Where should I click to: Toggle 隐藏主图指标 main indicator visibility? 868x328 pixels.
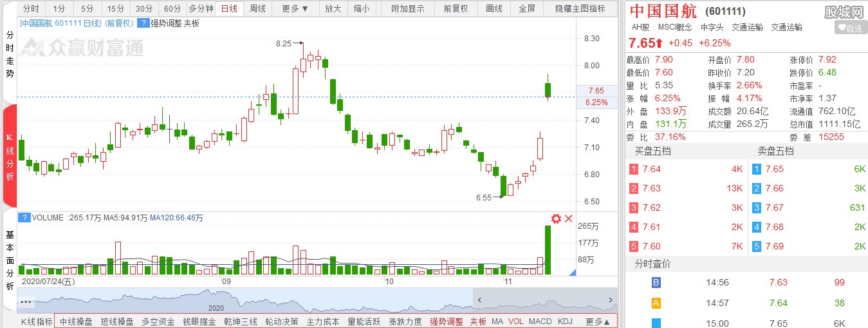580,9
